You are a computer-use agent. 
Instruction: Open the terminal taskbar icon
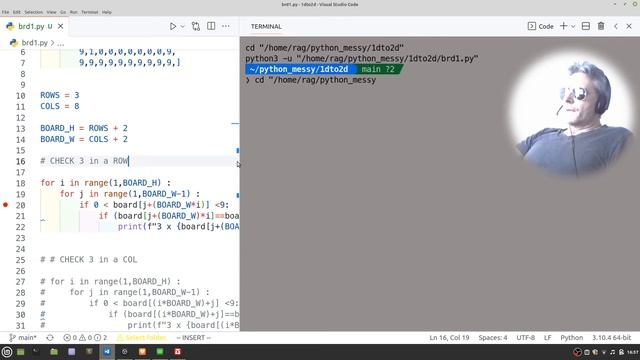click(x=36, y=352)
